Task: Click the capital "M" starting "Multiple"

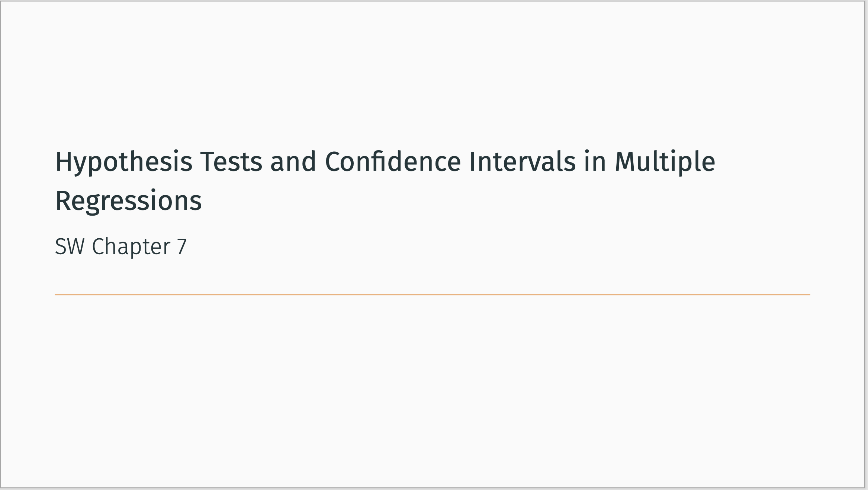Action: [625, 162]
